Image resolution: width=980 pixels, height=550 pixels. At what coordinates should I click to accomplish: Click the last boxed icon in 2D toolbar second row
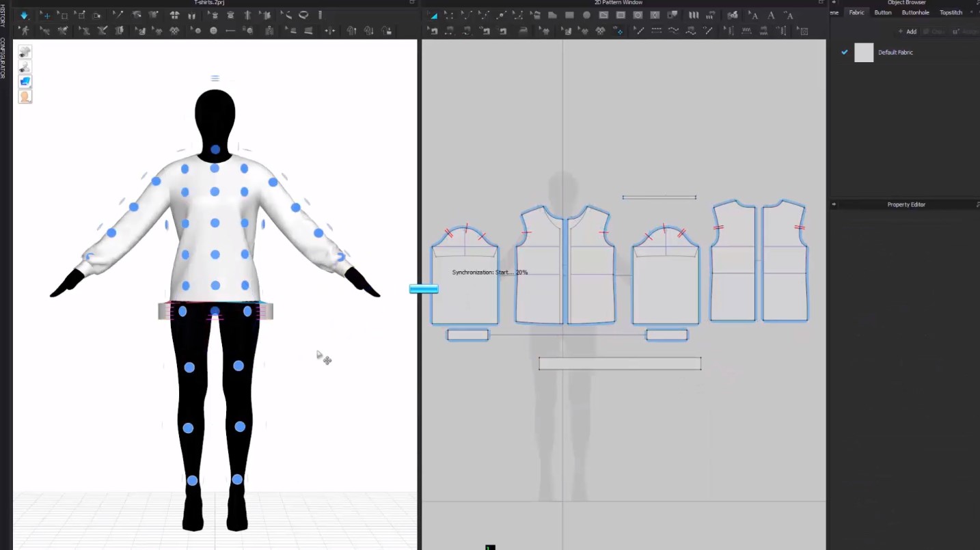click(x=803, y=31)
